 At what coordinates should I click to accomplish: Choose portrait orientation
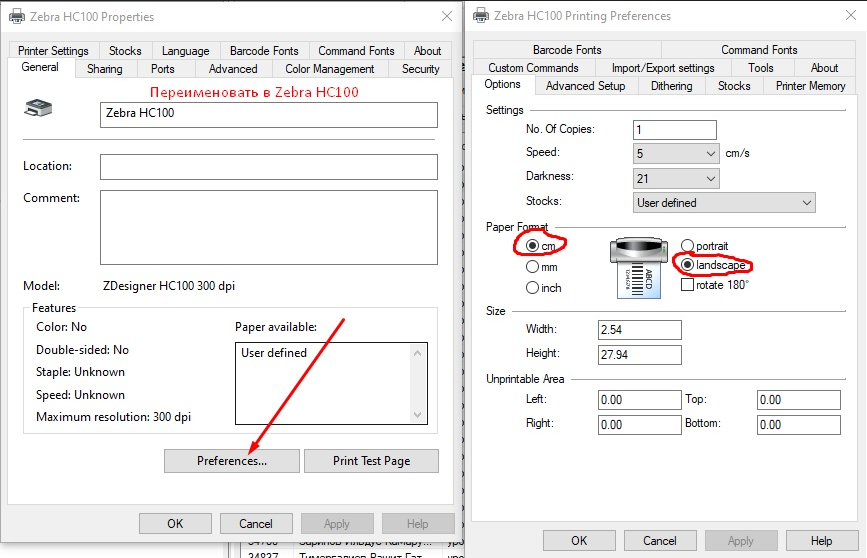tap(687, 246)
